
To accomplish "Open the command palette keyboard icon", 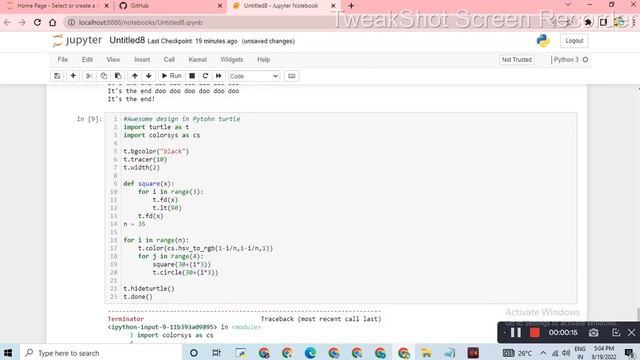I will 291,76.
